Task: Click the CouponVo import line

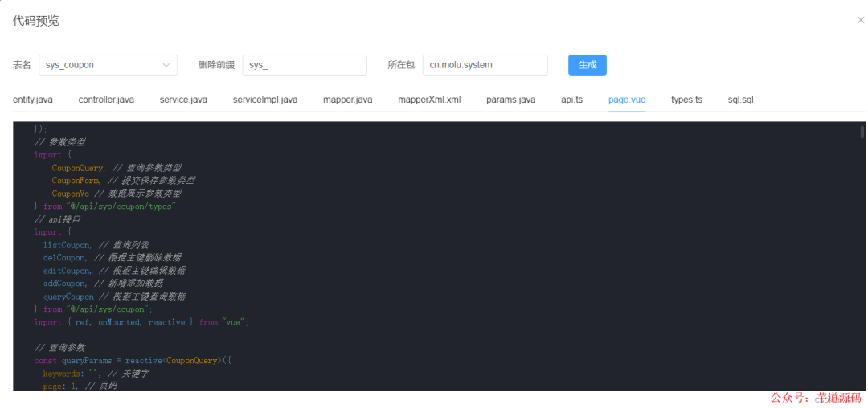Action: click(117, 194)
